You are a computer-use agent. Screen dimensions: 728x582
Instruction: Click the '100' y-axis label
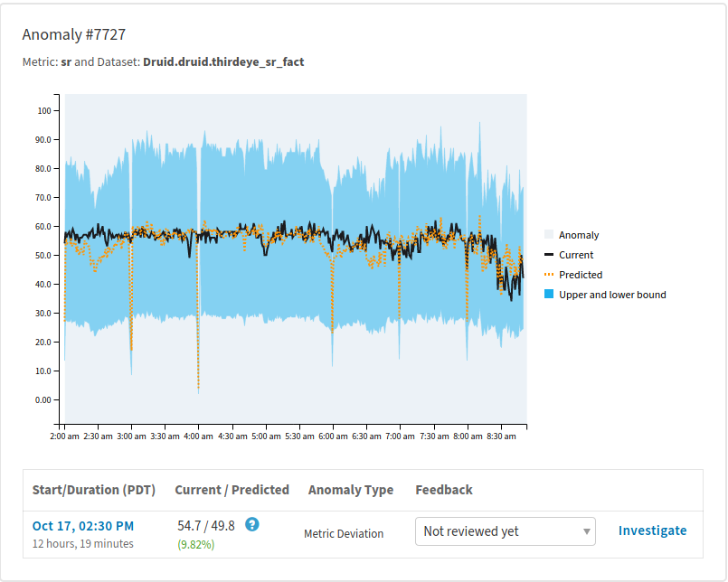[44, 110]
